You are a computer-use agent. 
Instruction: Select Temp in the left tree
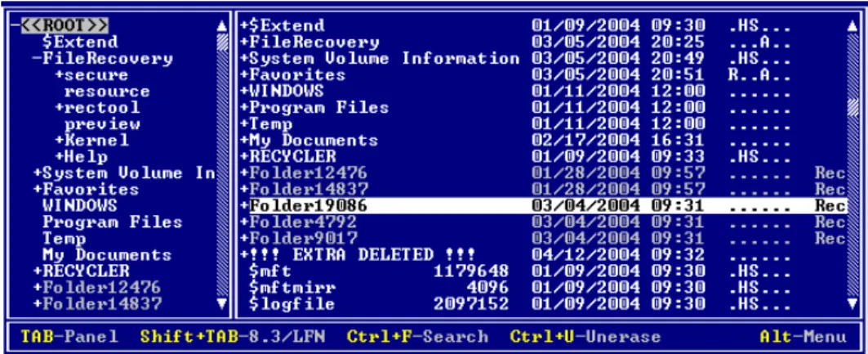(x=65, y=239)
